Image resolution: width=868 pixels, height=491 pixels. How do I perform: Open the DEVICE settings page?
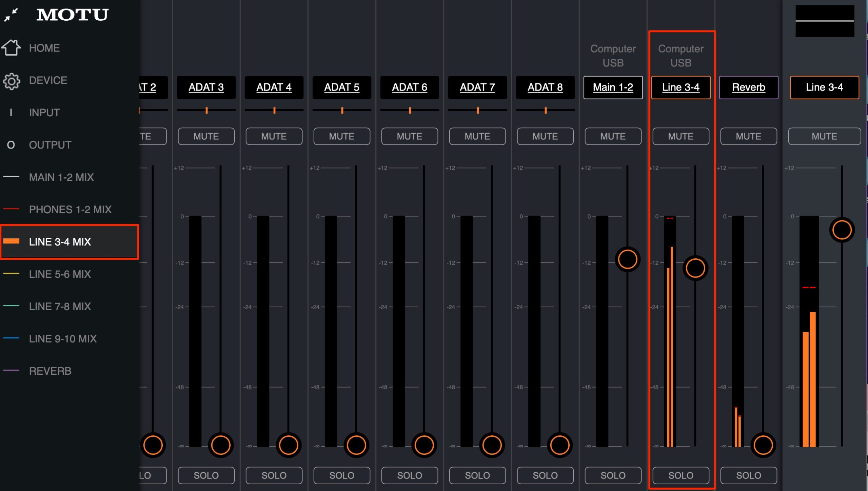click(x=48, y=80)
